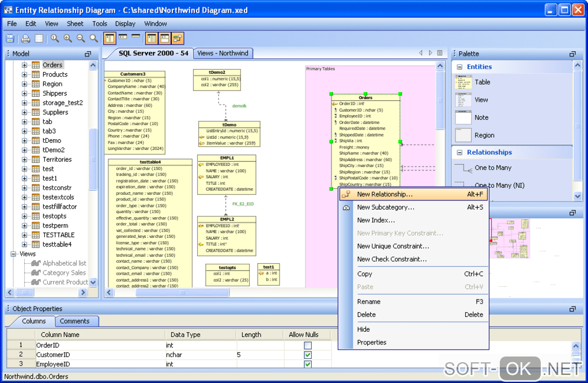Viewport: 588px width, 383px height.
Task: Expand the Orders table node
Action: 24,65
